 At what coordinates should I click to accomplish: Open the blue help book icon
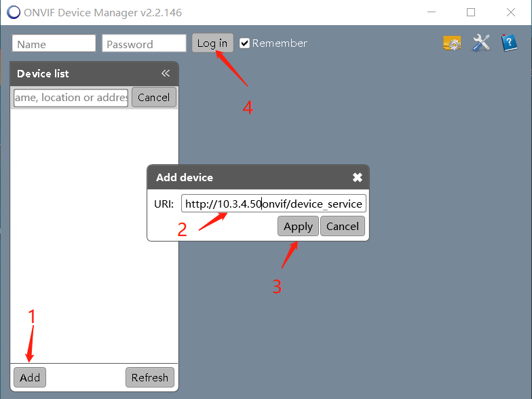tap(509, 43)
